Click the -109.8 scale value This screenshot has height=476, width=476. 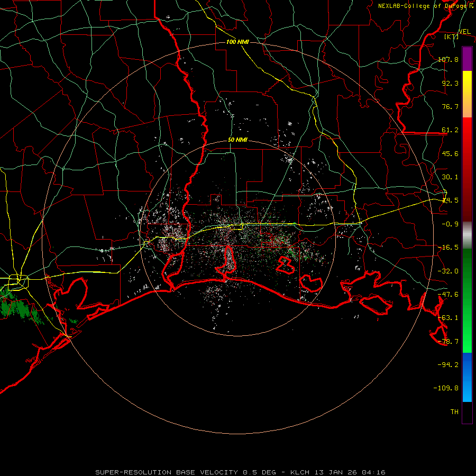coord(446,388)
